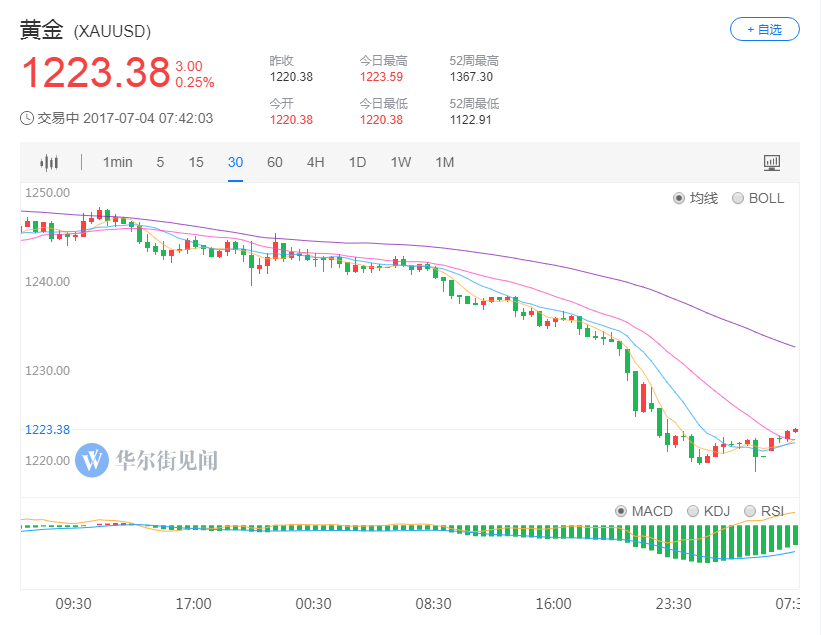Choose the 4H timeframe tab
This screenshot has width=821, height=635.
pos(315,163)
